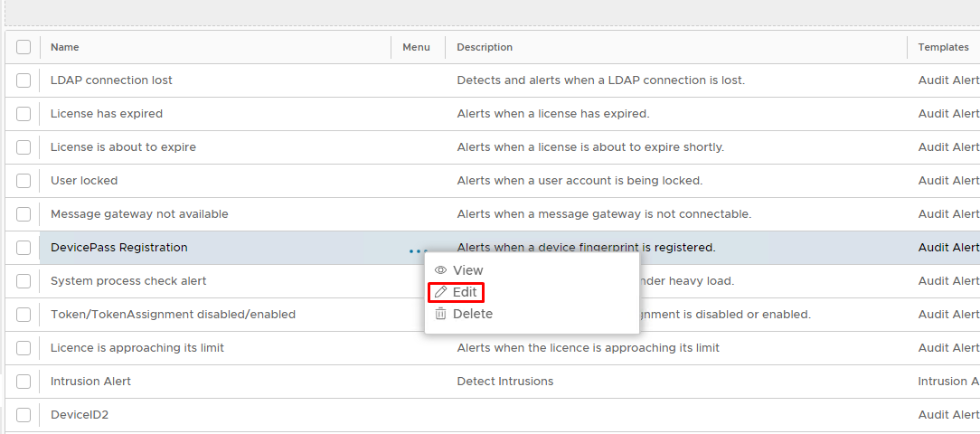Click the Menu column header
This screenshot has width=980, height=434.
pyautogui.click(x=416, y=47)
